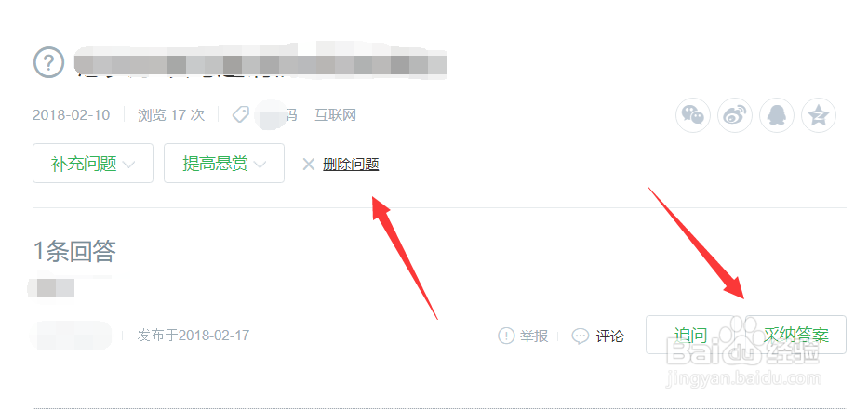
Task: Share the question to QQ
Action: (777, 115)
